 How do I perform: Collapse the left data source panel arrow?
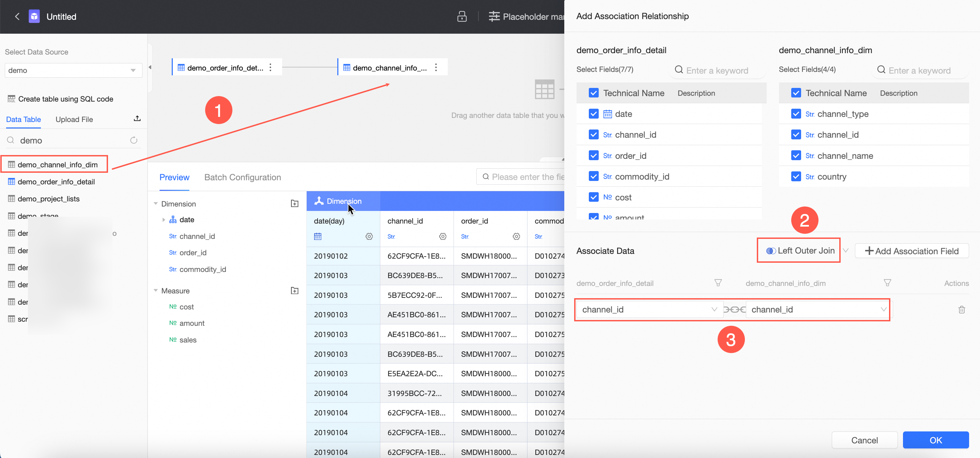(150, 67)
